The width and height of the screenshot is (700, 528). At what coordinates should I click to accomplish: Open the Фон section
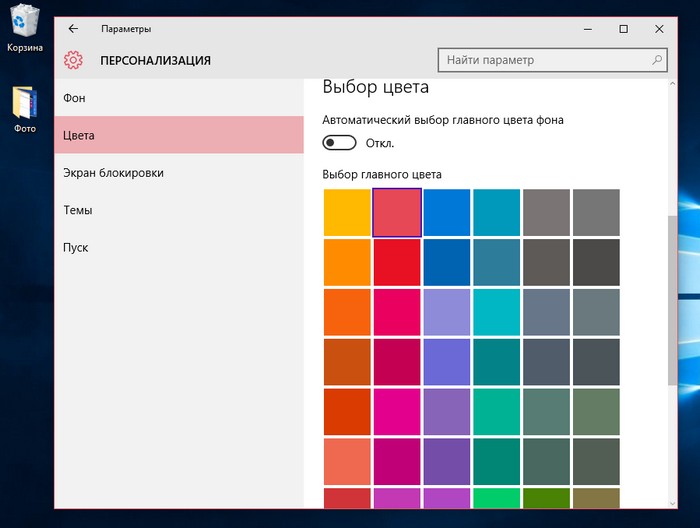(74, 98)
